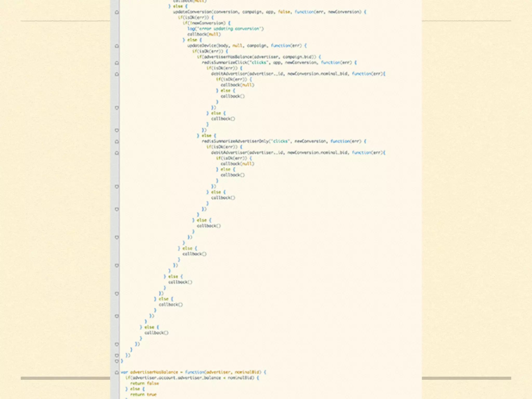Click "clicks" string in redisSummarizeAdvertiserOnly call

tap(280, 141)
